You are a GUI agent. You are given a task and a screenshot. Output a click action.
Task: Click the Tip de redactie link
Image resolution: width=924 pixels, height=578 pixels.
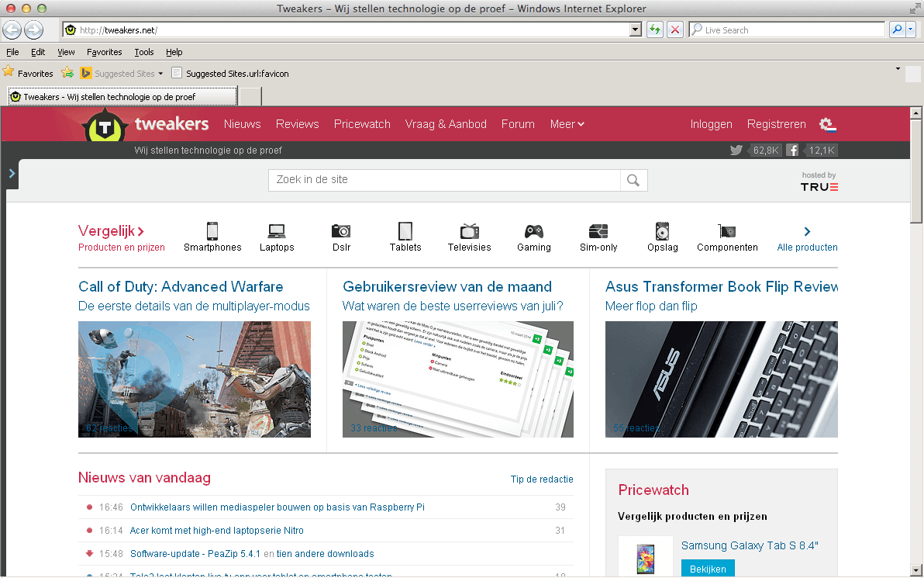542,479
